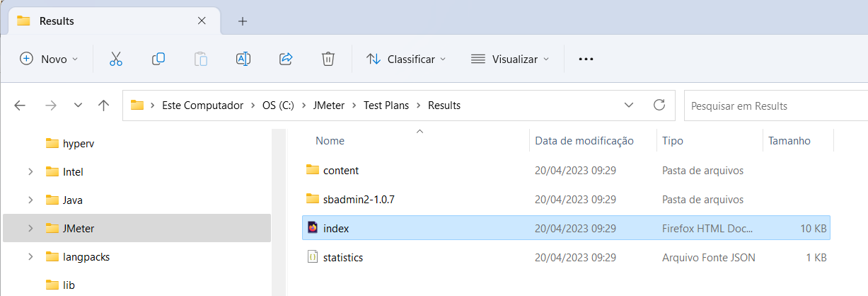Select the statistics JSON file
Viewport: 868px width, 296px height.
click(343, 258)
